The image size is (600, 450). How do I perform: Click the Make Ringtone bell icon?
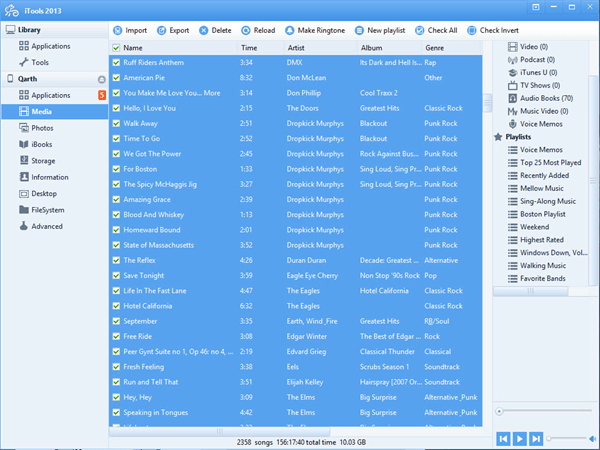pyautogui.click(x=290, y=30)
